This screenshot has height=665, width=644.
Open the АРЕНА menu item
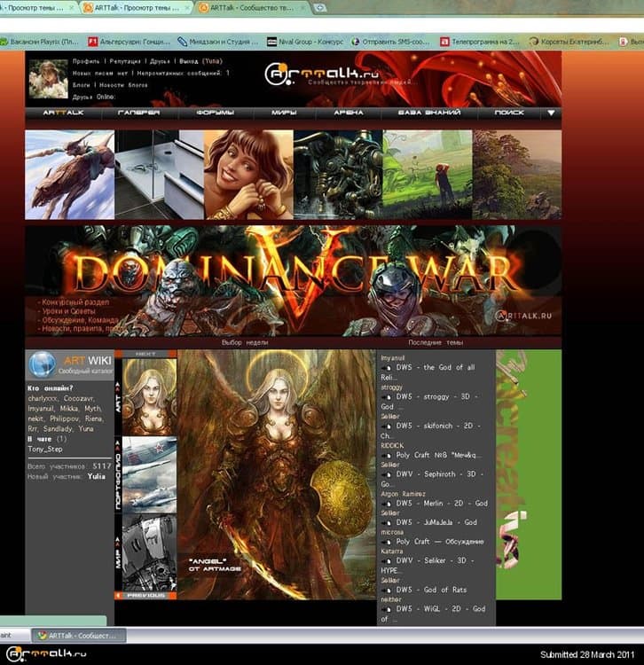349,113
